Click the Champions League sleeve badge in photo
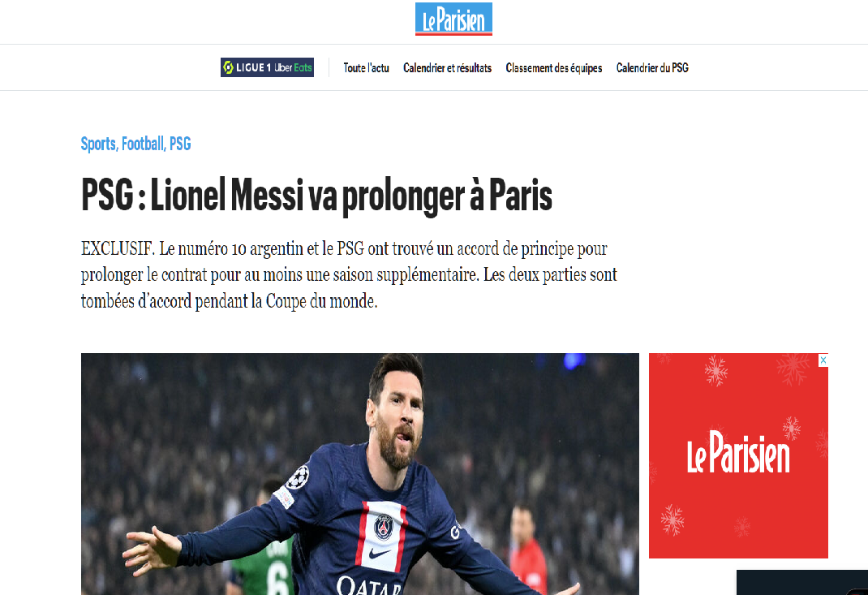 pos(299,477)
